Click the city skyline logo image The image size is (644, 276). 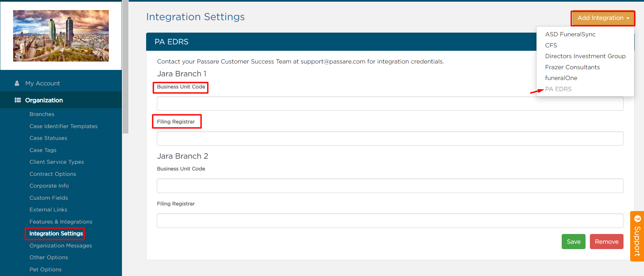click(61, 36)
